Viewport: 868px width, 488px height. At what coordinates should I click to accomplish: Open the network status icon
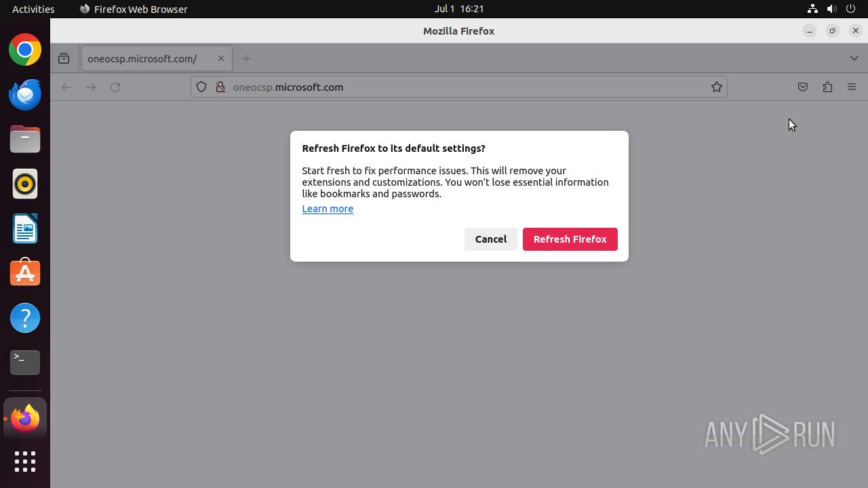812,9
